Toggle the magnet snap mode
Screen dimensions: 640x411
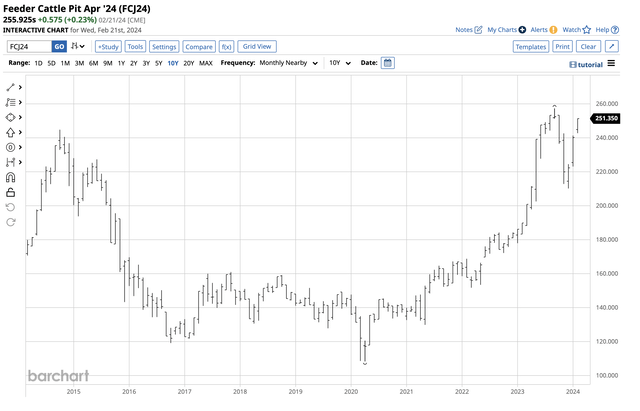coord(11,177)
